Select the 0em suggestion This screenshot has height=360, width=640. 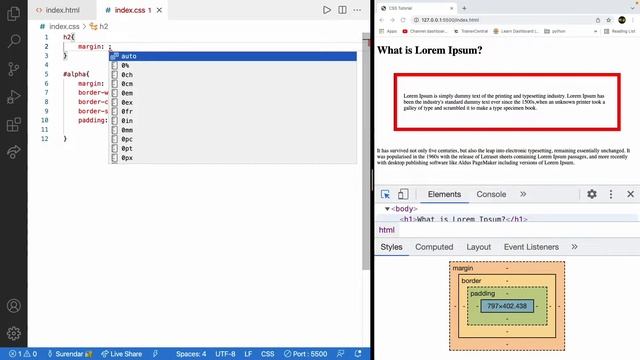tap(233, 93)
